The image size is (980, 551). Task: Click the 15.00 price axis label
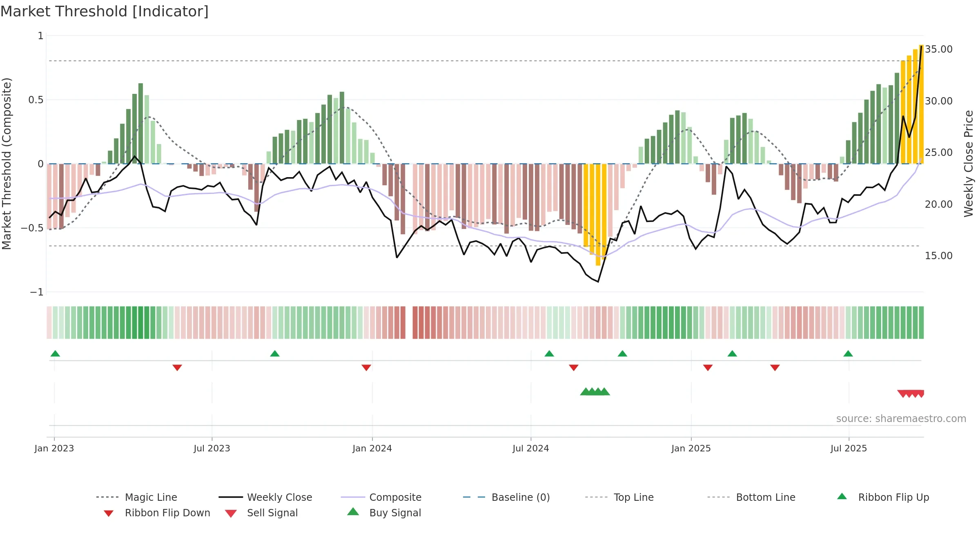939,256
